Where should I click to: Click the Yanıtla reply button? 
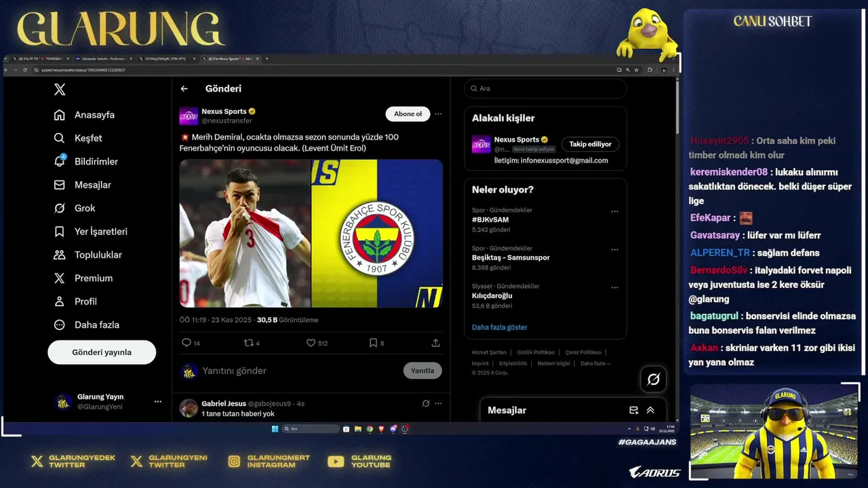[422, 371]
